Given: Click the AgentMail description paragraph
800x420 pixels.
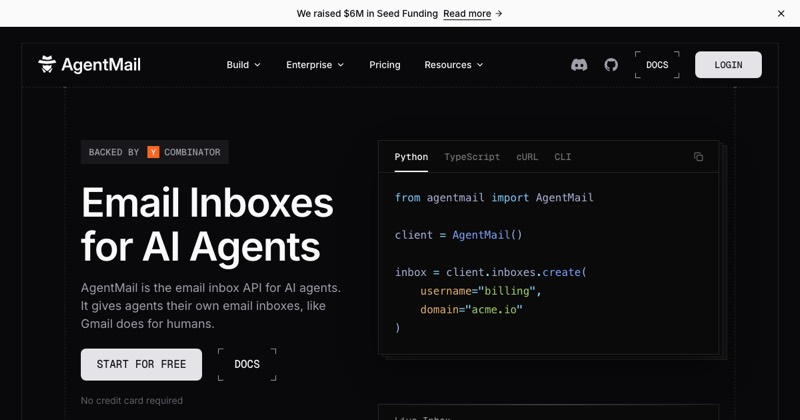Looking at the screenshot, I should pyautogui.click(x=211, y=306).
